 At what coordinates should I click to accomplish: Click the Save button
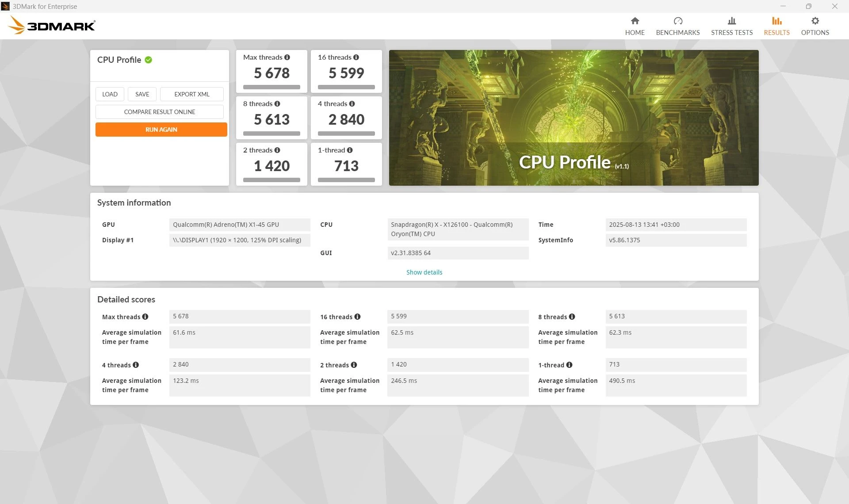pyautogui.click(x=142, y=94)
